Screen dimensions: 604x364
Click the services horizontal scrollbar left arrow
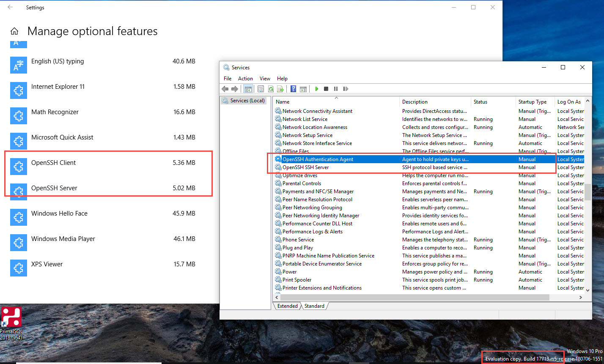coord(277,298)
